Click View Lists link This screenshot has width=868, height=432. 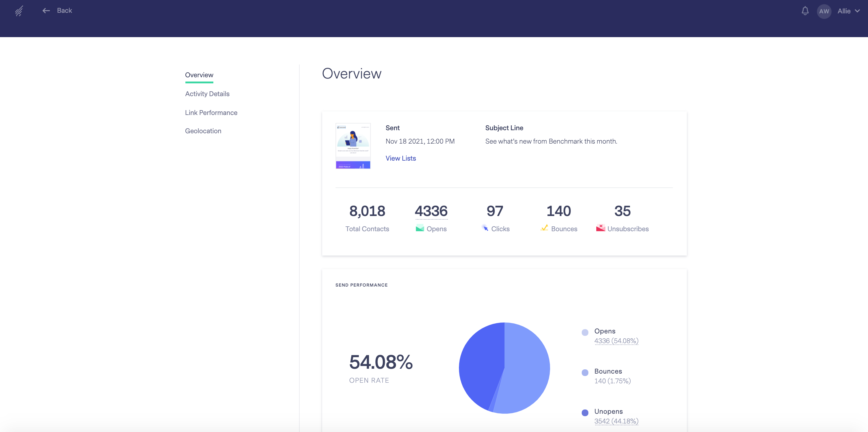(x=400, y=158)
